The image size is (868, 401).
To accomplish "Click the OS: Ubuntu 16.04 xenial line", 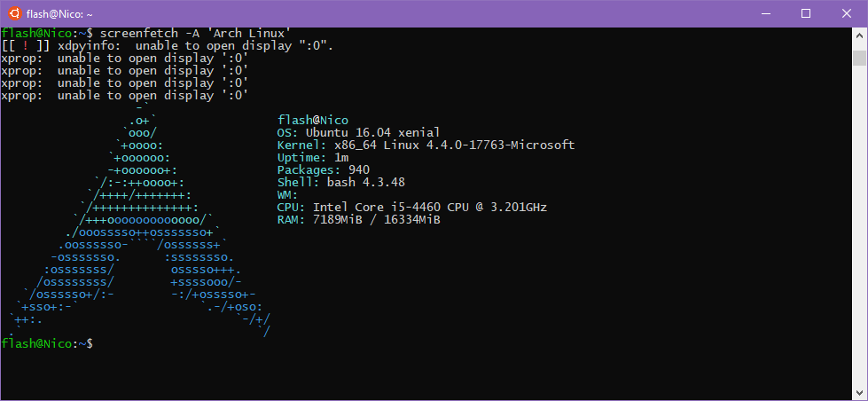I will coord(358,133).
